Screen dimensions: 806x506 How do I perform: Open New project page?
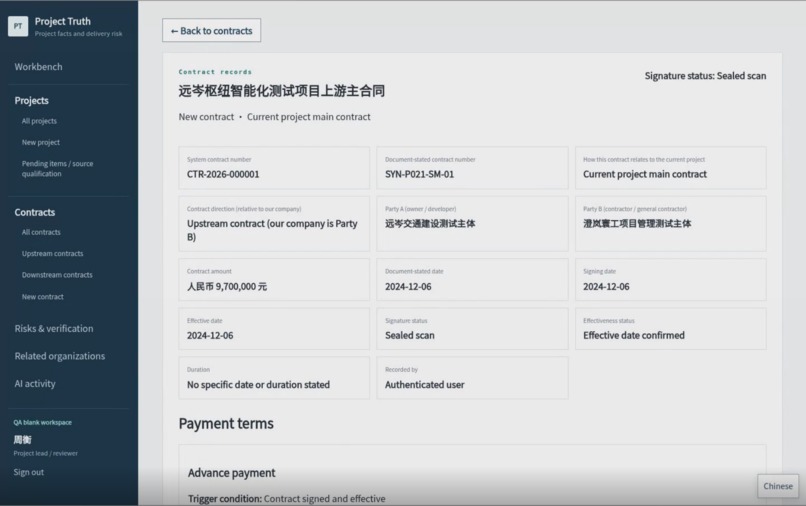click(x=41, y=142)
